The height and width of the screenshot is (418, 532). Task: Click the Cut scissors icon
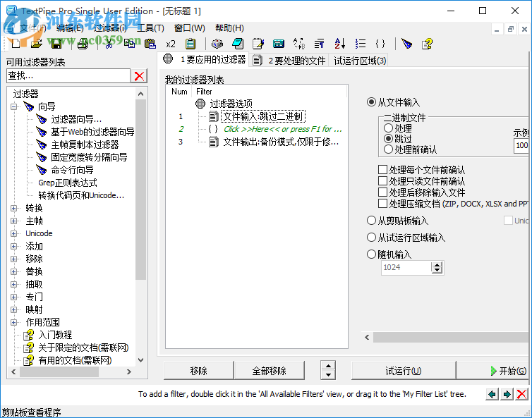(109, 44)
